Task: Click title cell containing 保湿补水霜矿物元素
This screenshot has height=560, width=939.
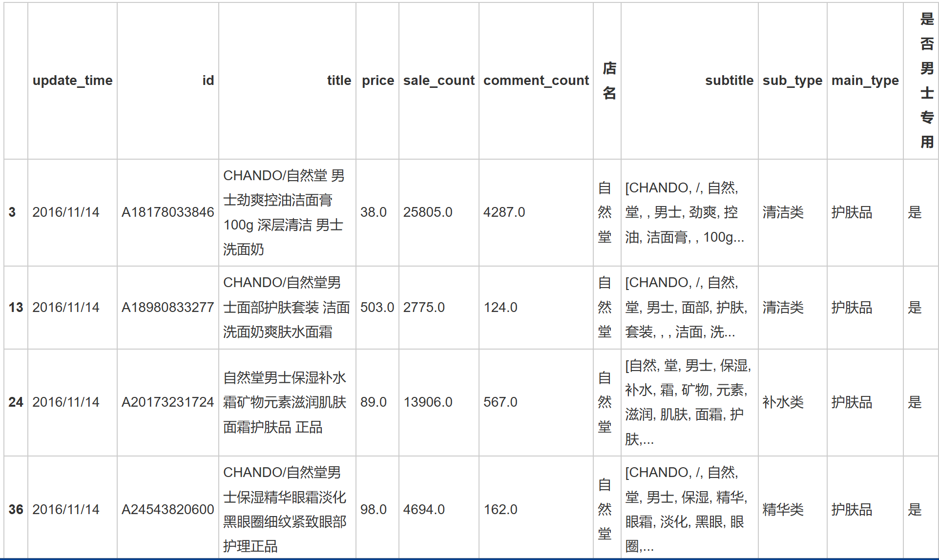Action: pos(287,402)
